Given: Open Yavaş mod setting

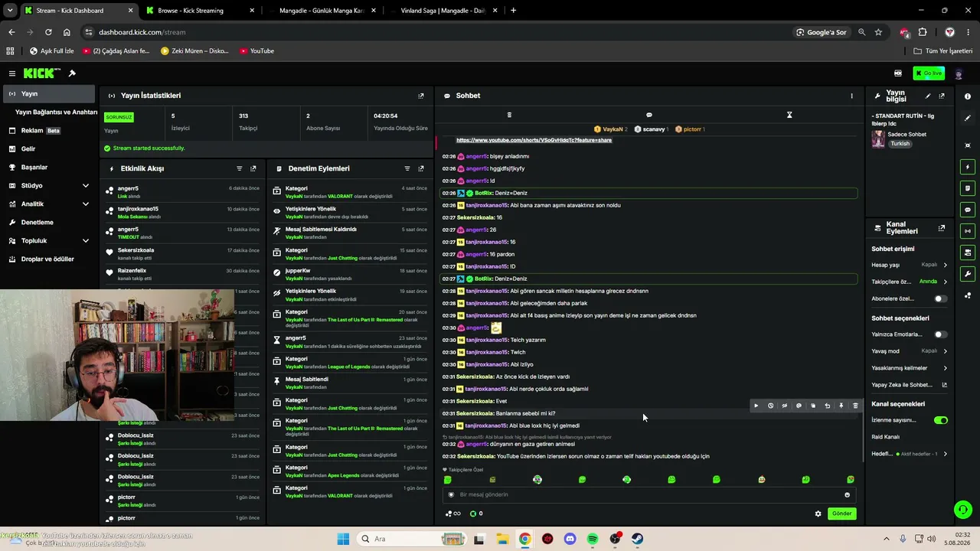Looking at the screenshot, I should [910, 351].
